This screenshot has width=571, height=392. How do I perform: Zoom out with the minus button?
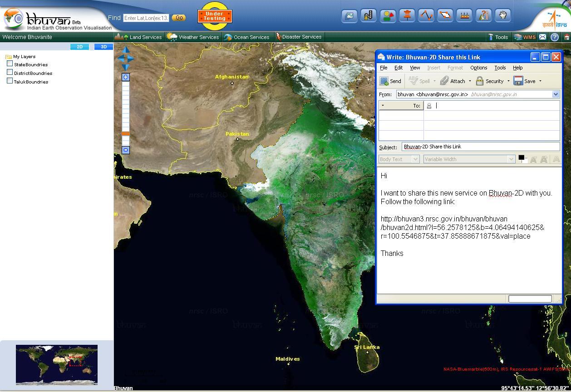coord(126,150)
